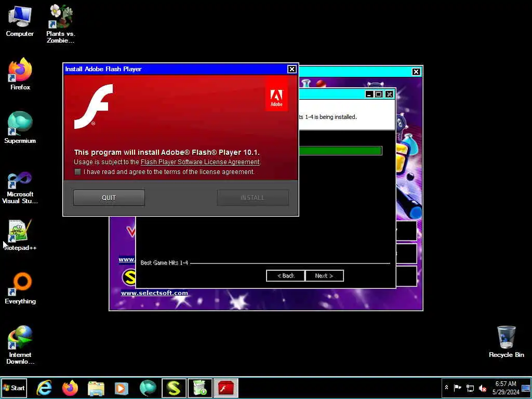Screen dimensions: 532x399
Task: Agree to Flash license terms checkbox
Action: coord(78,171)
